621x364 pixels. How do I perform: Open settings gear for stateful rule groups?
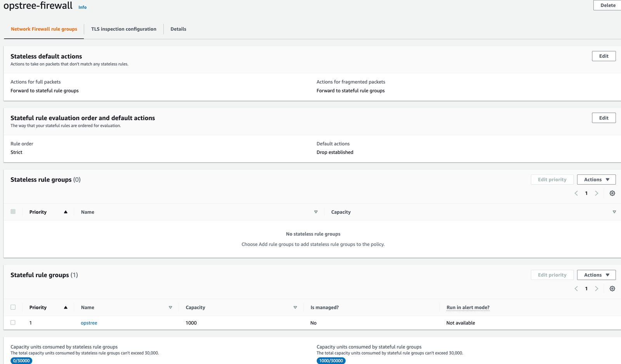pyautogui.click(x=612, y=288)
